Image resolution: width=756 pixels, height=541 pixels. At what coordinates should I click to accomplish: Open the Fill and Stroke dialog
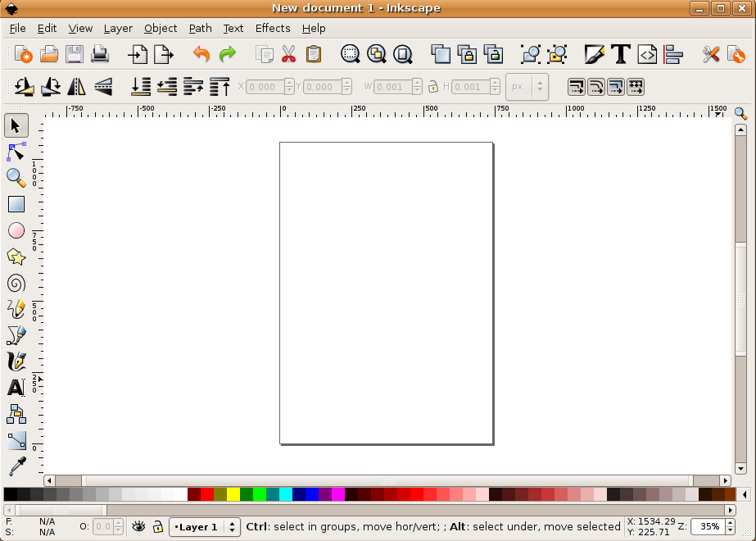[594, 54]
